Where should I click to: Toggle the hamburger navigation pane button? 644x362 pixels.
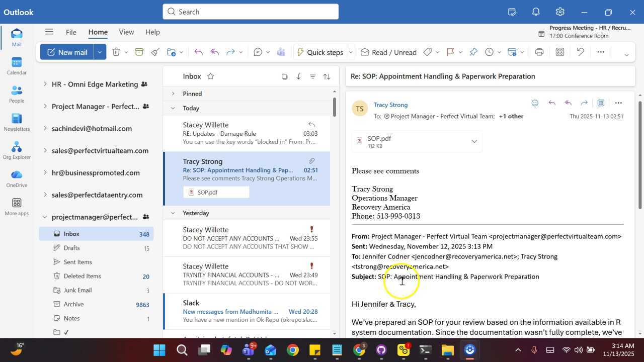pos(49,32)
